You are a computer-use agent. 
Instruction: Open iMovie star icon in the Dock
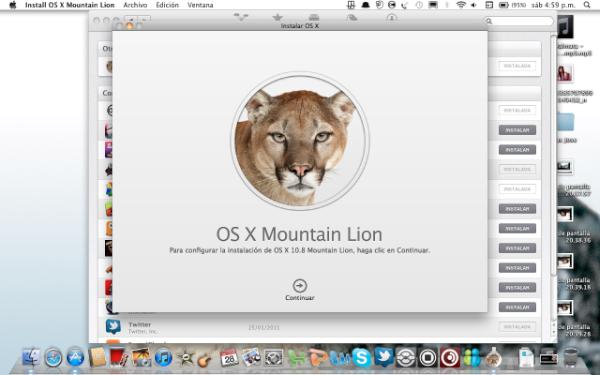point(186,358)
